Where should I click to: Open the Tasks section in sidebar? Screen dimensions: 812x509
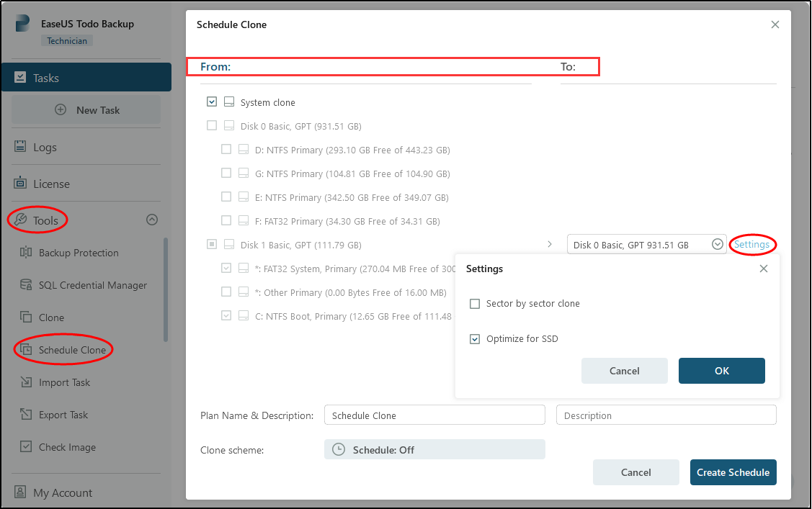pyautogui.click(x=86, y=78)
